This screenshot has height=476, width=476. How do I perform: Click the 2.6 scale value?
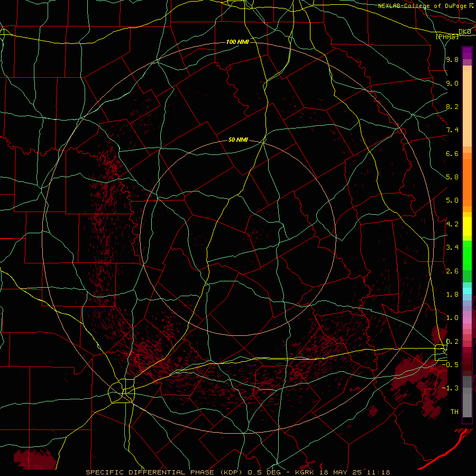point(452,271)
